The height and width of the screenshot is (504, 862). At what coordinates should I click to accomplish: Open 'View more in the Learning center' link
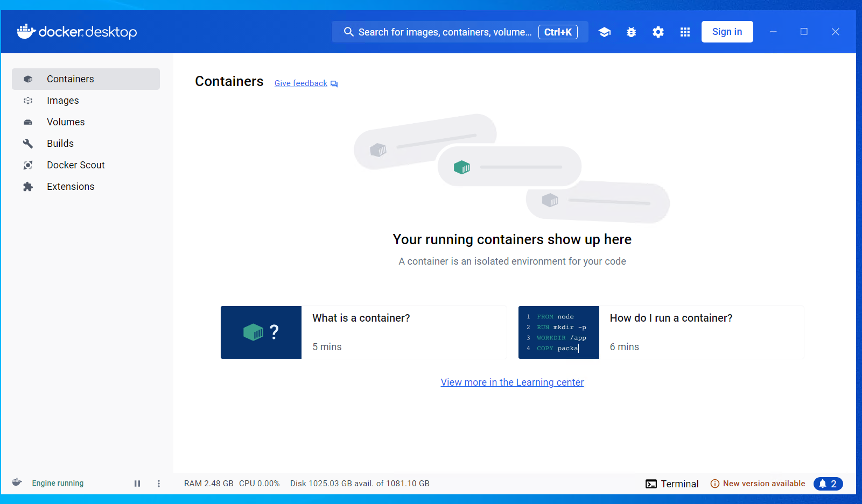coord(512,382)
